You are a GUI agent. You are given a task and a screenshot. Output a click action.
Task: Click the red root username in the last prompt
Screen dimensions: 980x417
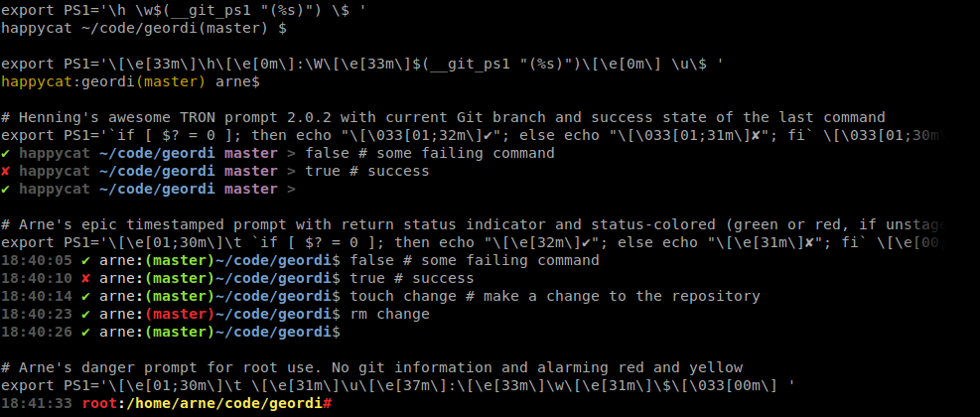point(98,403)
